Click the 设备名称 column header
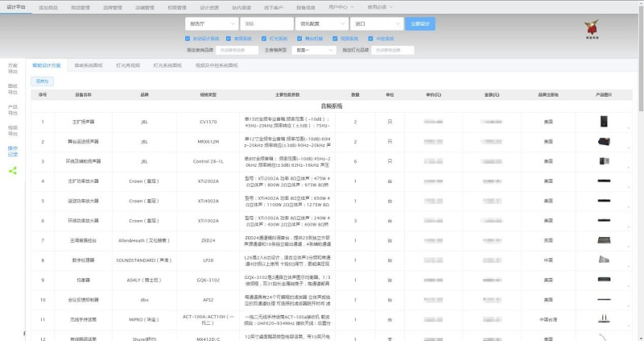Screen dimensions: 644x341 (x=84, y=95)
